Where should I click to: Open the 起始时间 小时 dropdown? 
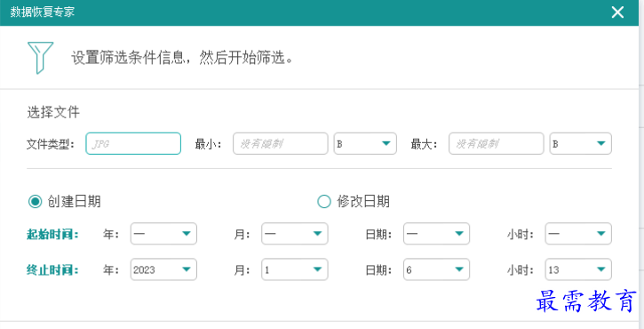(578, 234)
